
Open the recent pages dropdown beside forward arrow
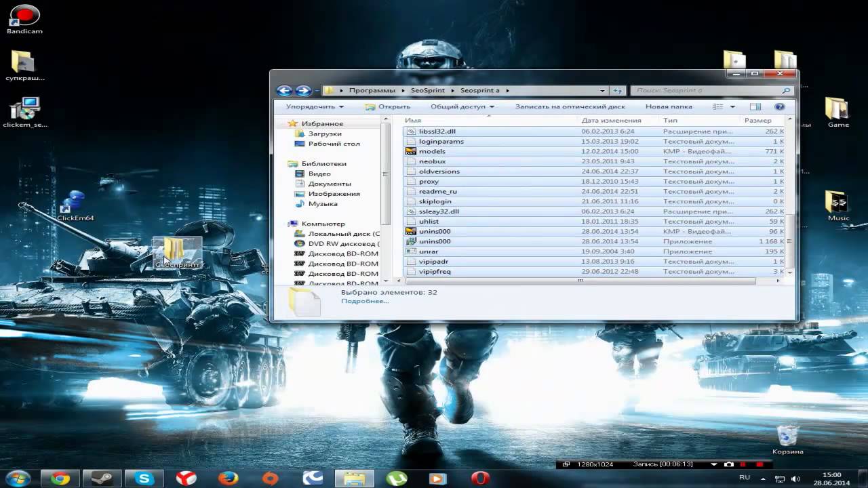[317, 91]
